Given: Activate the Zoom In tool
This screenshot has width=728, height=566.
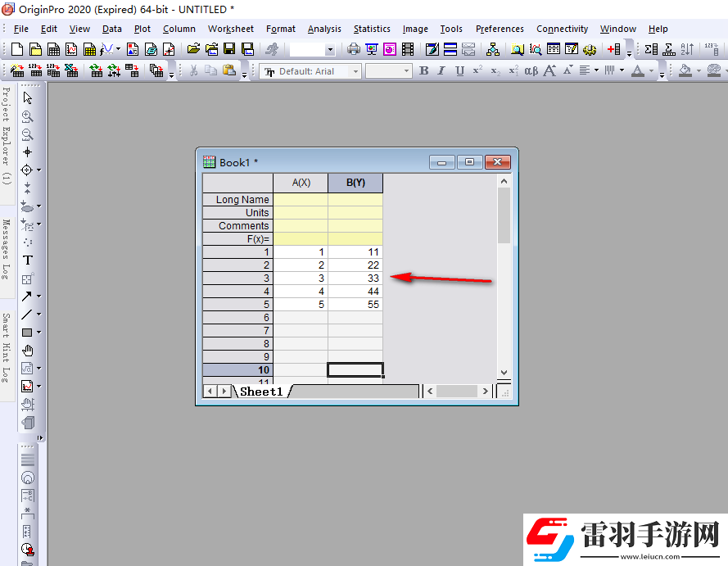Looking at the screenshot, I should click(27, 116).
